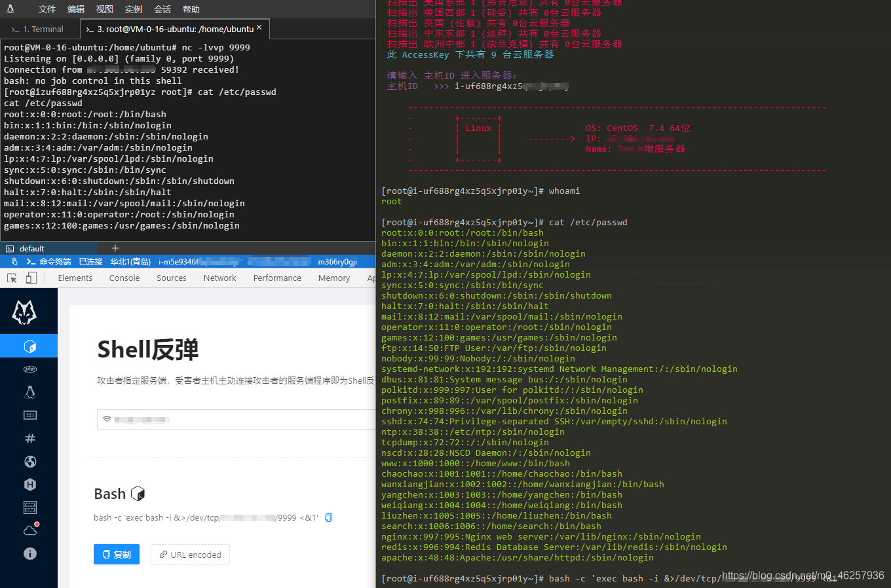Select the reverse shell sidebar icon
This screenshot has height=588, width=891.
(x=29, y=346)
